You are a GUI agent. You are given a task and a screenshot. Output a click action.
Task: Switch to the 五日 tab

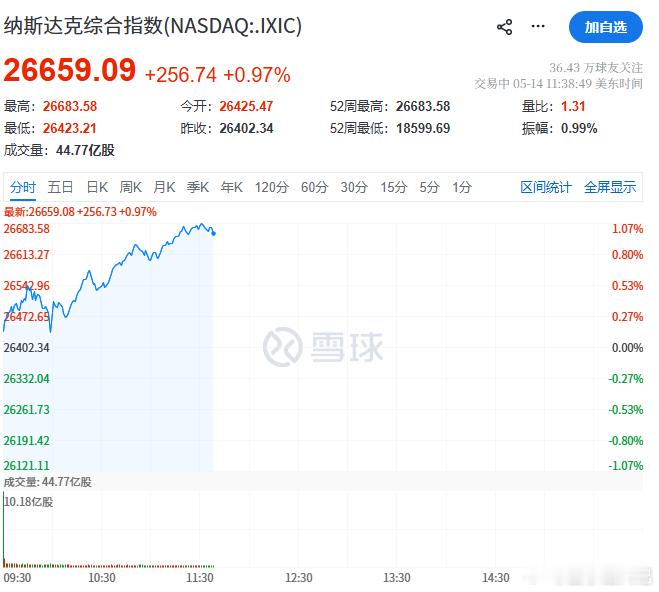point(61,187)
